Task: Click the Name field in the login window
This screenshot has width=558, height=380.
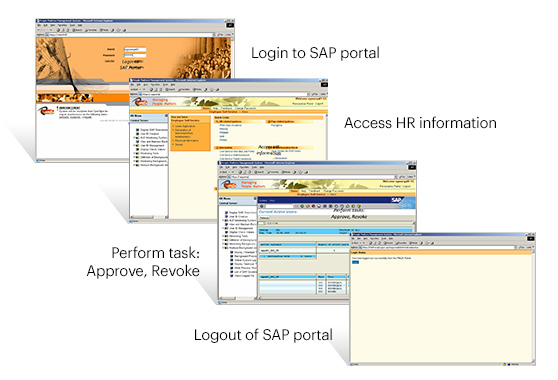Action: (135, 49)
